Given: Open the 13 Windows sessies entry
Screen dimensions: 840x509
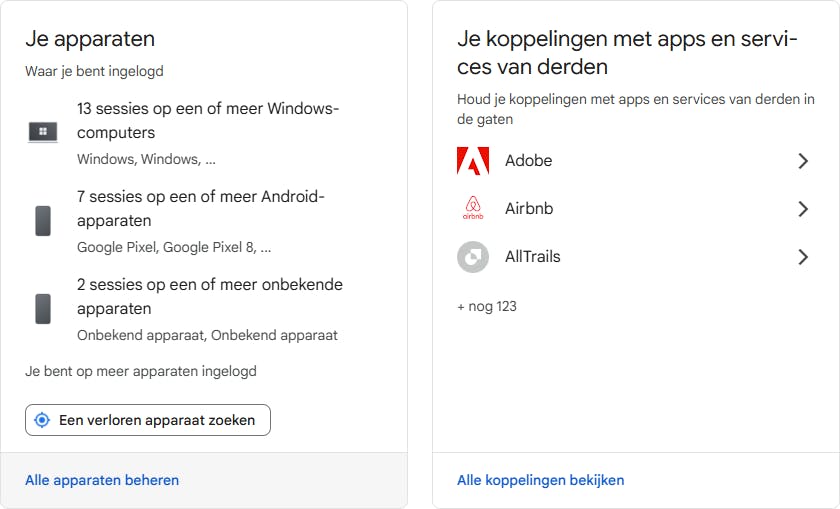Looking at the screenshot, I should coord(208,120).
